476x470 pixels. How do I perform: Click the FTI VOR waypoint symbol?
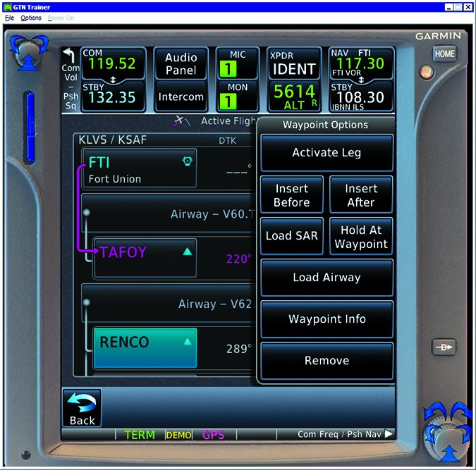[x=186, y=161]
